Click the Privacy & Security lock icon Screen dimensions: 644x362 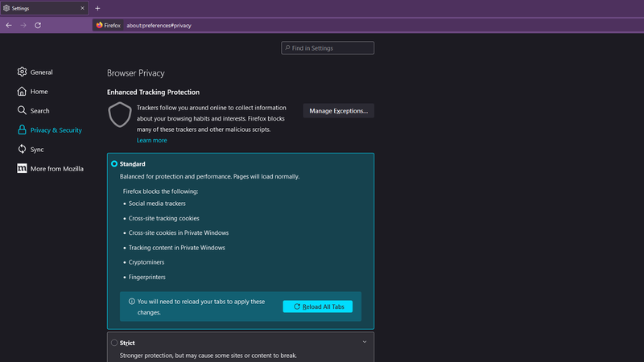[x=23, y=130]
